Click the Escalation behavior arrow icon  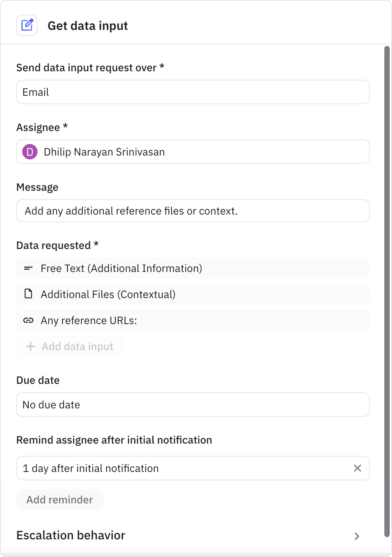pyautogui.click(x=357, y=536)
